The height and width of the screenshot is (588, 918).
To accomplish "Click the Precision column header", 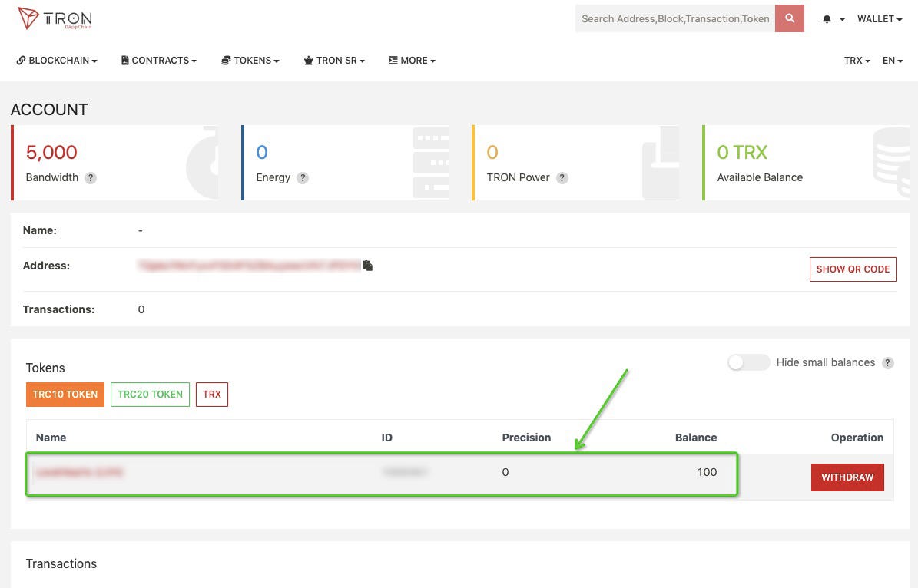I will [526, 438].
